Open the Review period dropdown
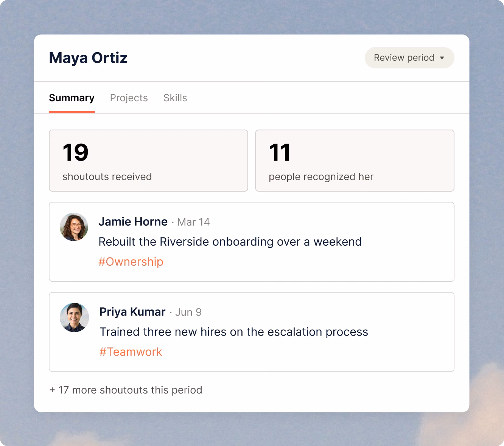504x446 pixels. pyautogui.click(x=409, y=58)
